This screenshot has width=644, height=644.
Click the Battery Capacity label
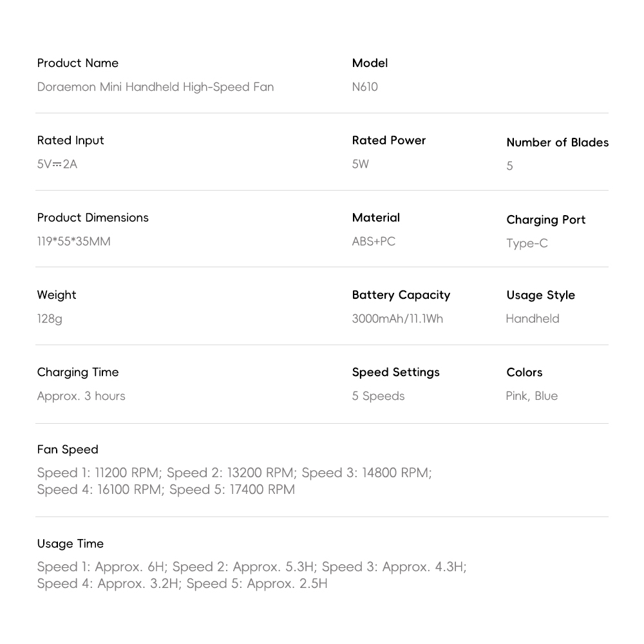pos(401,295)
